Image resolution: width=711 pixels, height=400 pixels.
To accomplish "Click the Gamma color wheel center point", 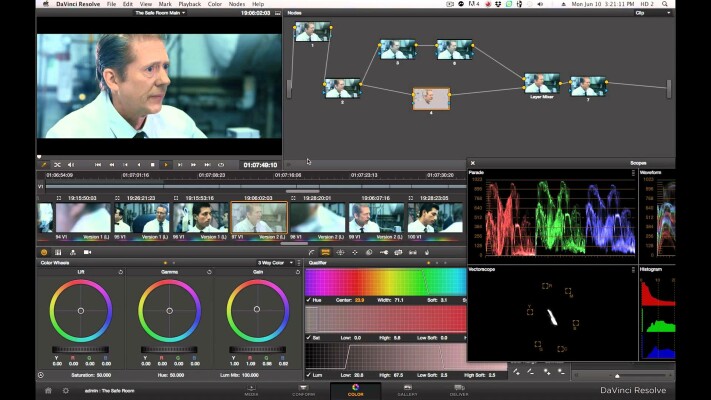I will [x=169, y=311].
